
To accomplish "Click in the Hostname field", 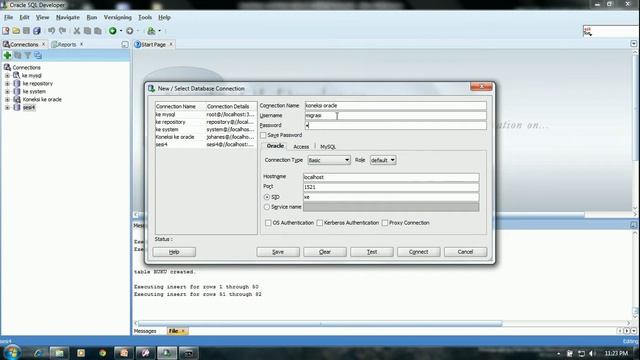I will (391, 177).
